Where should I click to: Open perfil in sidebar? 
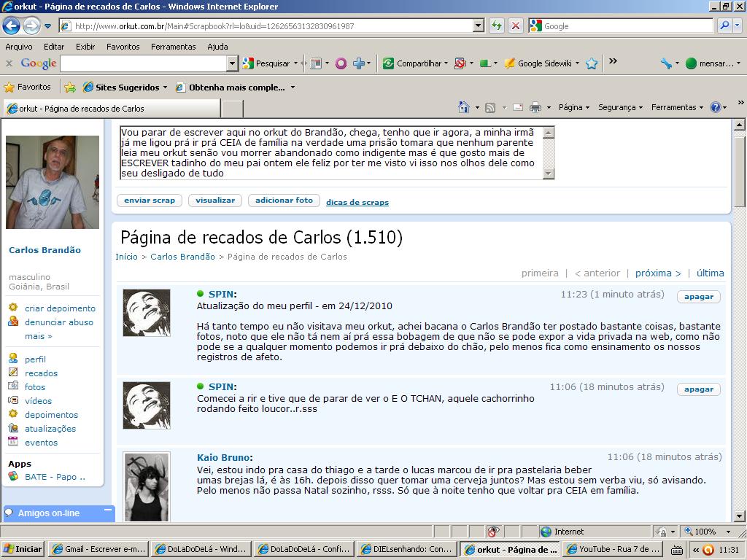[35, 359]
